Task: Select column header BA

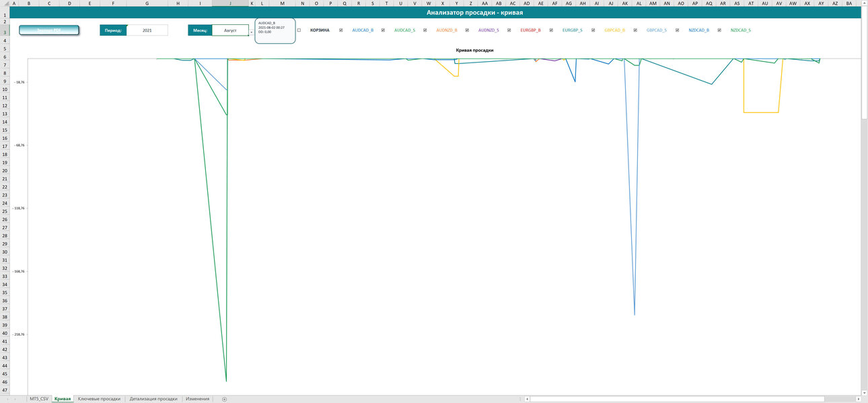Action: tap(849, 3)
